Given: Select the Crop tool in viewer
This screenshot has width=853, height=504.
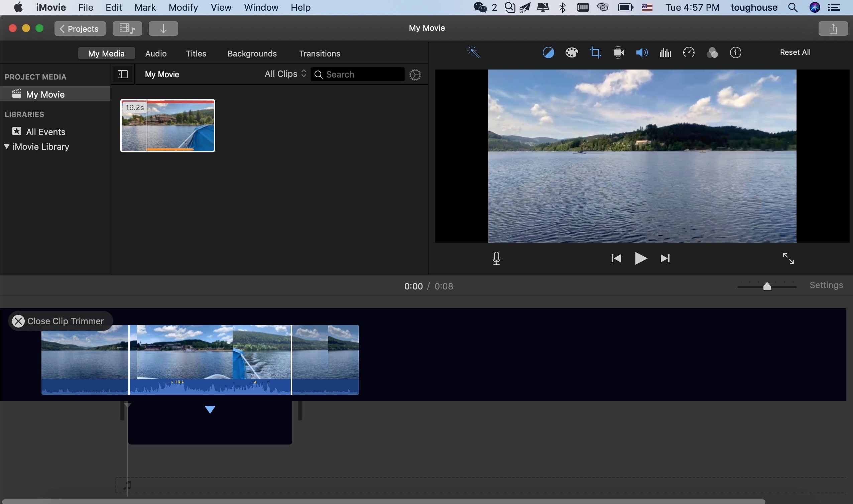Looking at the screenshot, I should pos(595,53).
